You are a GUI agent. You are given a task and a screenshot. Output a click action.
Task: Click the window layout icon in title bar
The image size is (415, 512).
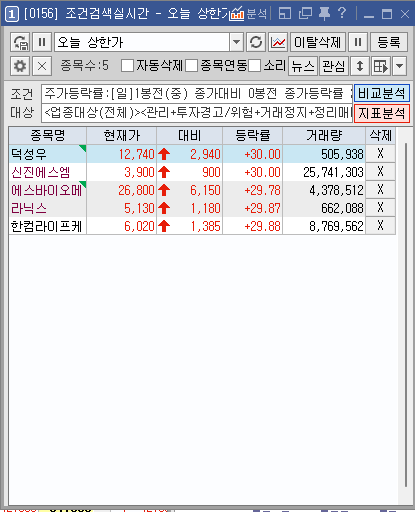[285, 14]
